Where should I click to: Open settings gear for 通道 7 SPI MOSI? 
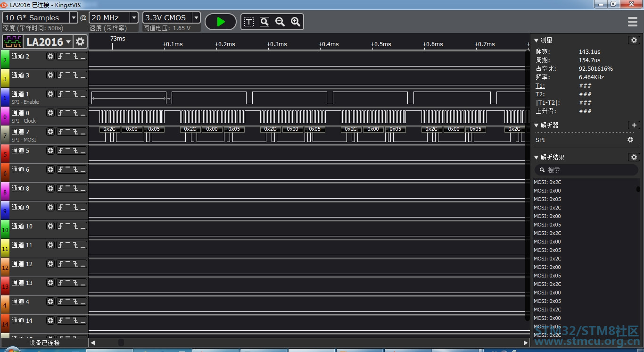pos(50,132)
